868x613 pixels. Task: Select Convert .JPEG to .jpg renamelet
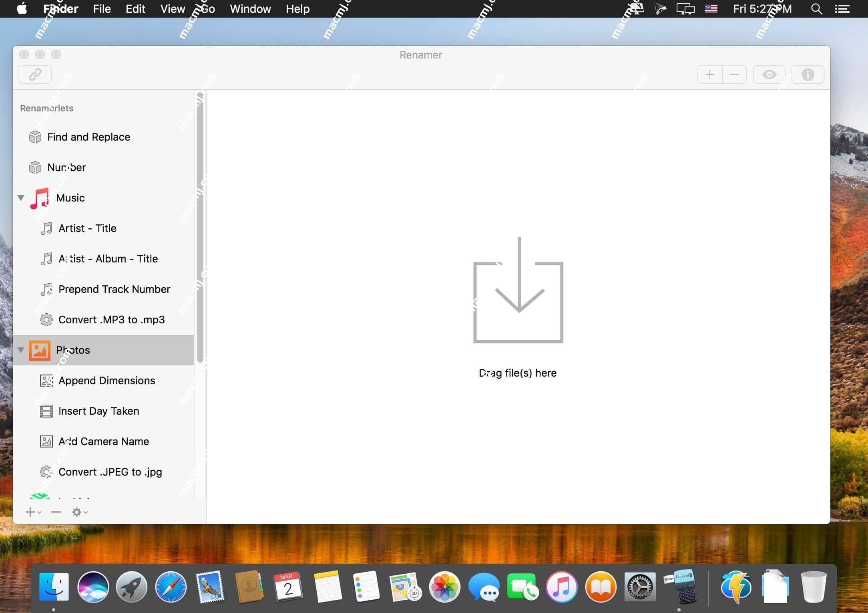(x=110, y=472)
